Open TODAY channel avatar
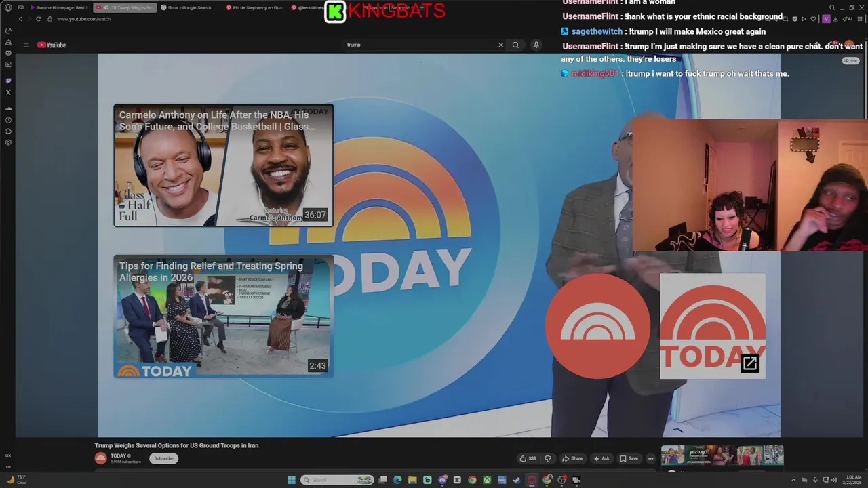868x488 pixels. point(100,458)
